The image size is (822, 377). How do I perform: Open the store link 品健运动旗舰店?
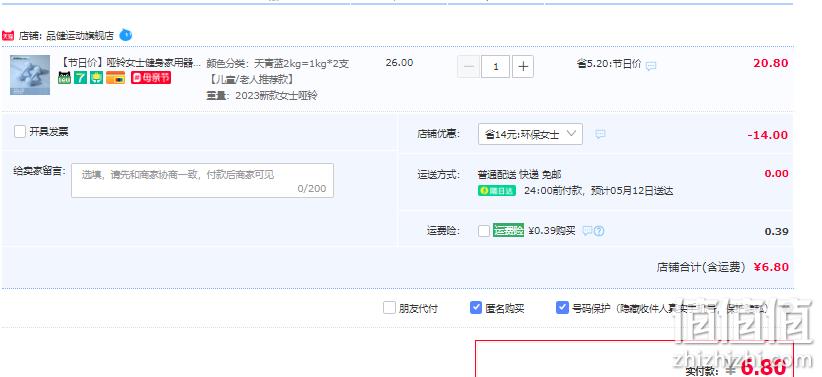pyautogui.click(x=80, y=36)
